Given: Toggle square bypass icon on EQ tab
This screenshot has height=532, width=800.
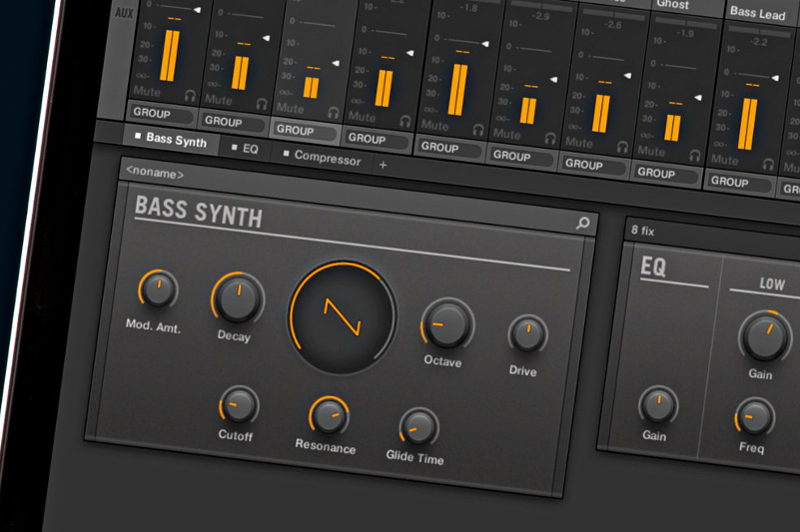Looking at the screenshot, I should click(x=235, y=147).
